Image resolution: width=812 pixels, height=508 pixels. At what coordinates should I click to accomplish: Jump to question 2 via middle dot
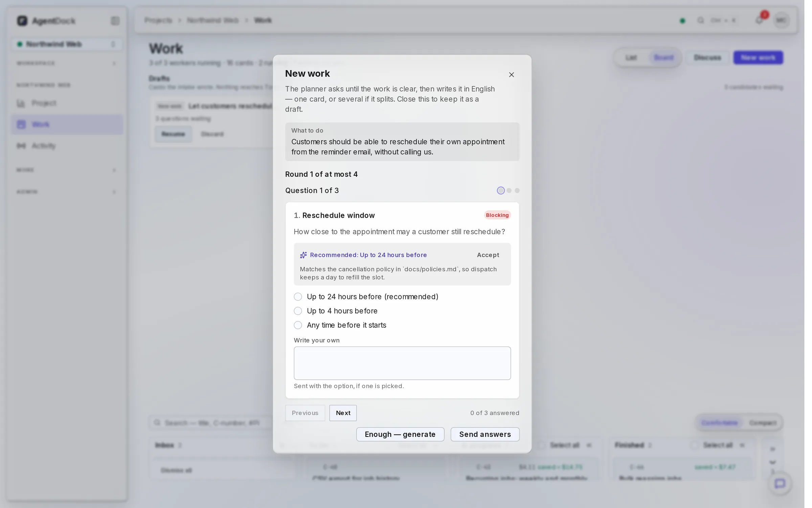point(509,190)
